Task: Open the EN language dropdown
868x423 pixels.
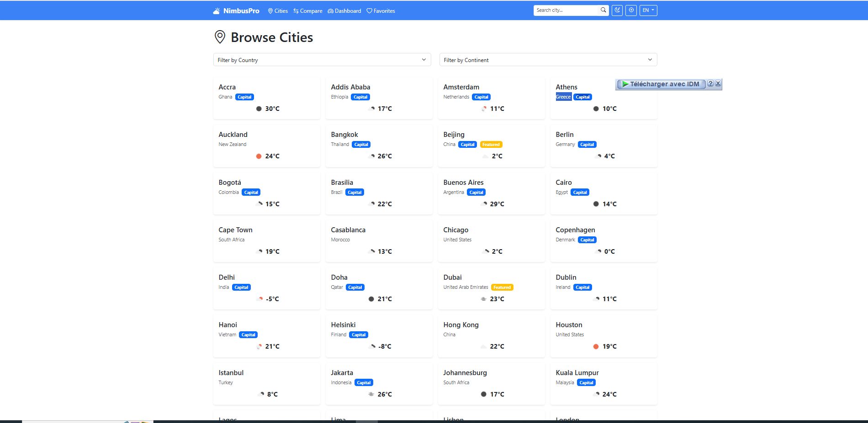Action: (x=648, y=10)
